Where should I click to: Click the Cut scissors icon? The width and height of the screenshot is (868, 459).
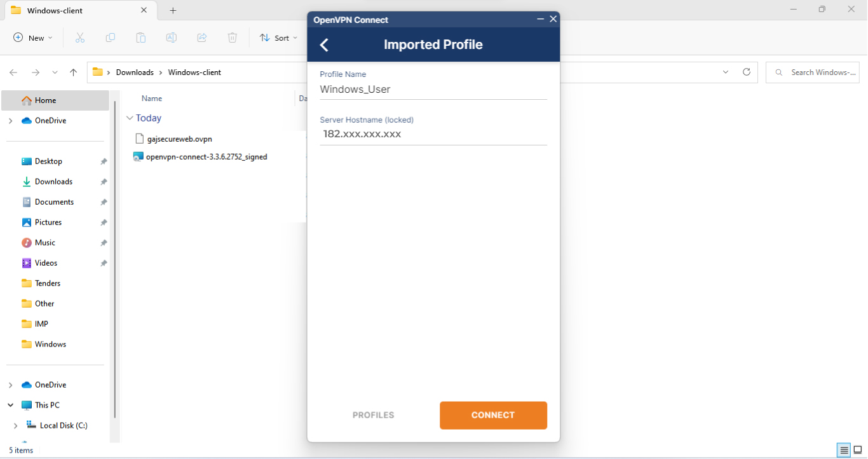[x=79, y=38]
